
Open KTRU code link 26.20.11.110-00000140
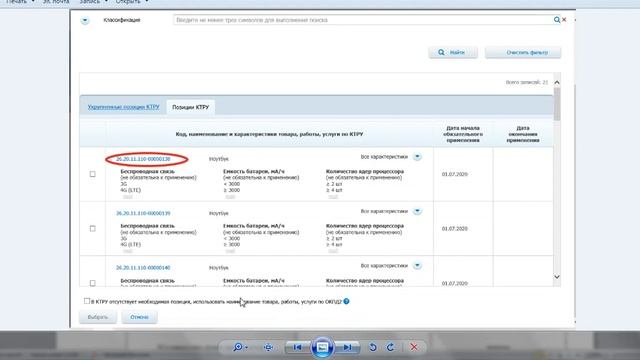coord(143,268)
